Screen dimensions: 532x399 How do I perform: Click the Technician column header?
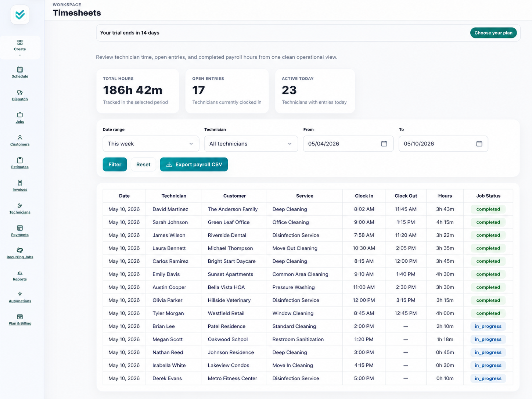(x=174, y=196)
